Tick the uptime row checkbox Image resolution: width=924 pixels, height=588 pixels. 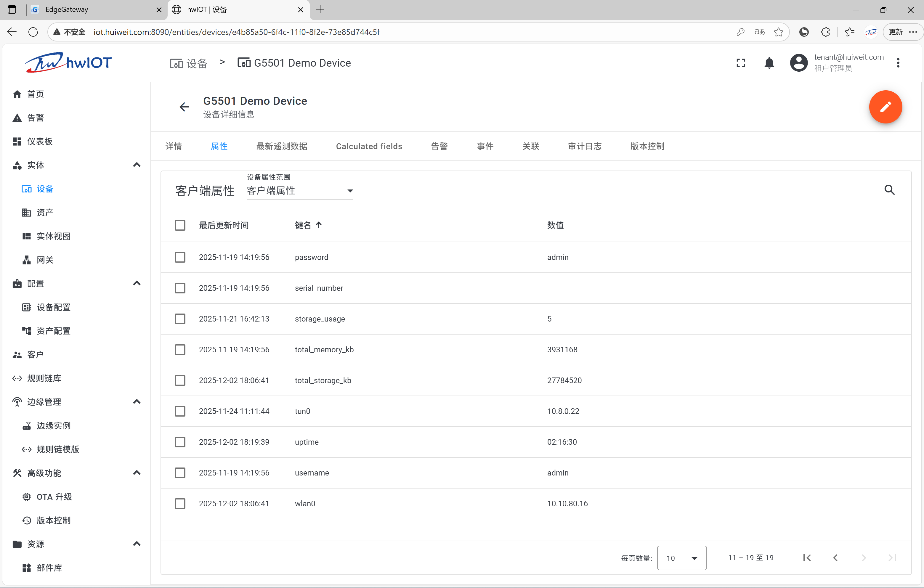pyautogui.click(x=179, y=441)
